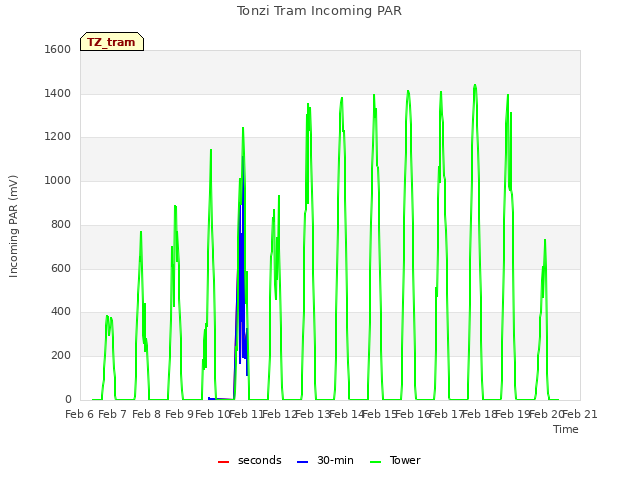The image size is (640, 480).
Task: Toggle the Tower series in the legend
Action: pyautogui.click(x=395, y=461)
